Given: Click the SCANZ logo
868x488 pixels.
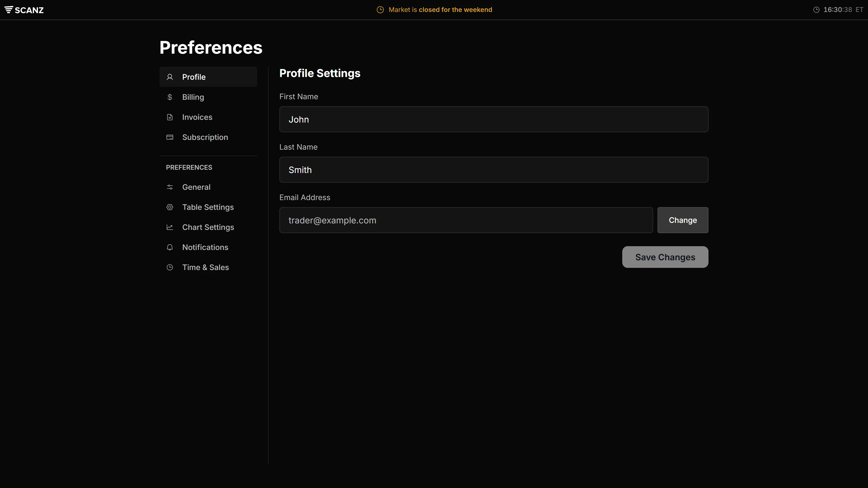Looking at the screenshot, I should click(24, 10).
